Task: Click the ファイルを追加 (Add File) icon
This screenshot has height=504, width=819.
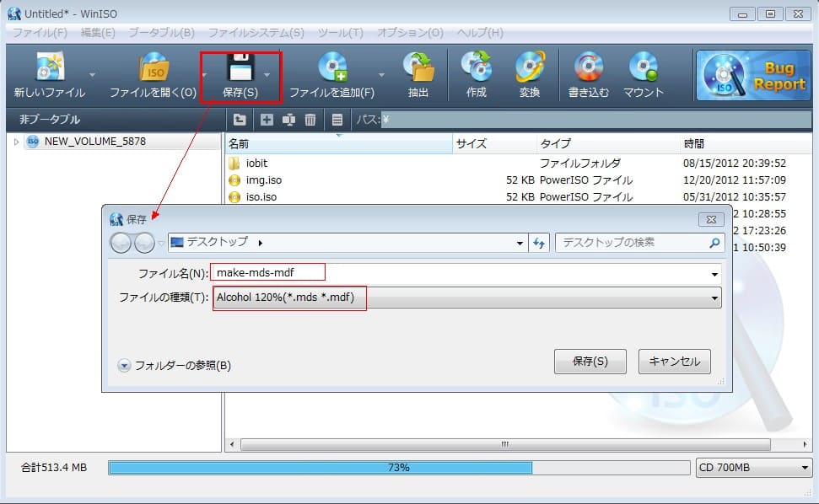Action: click(x=333, y=67)
